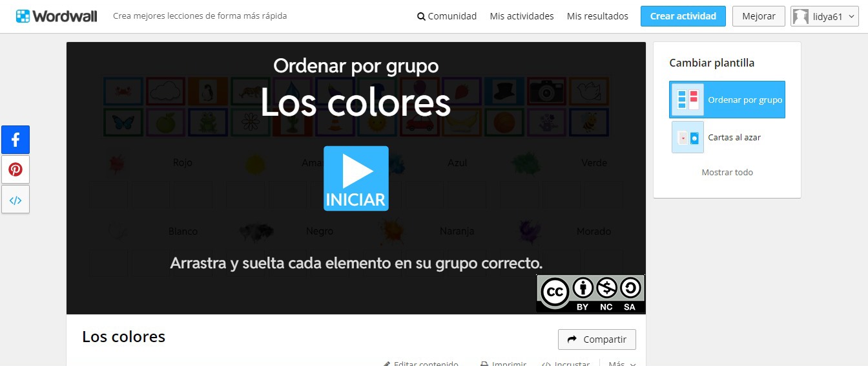Open Mis resultados page
Screen dimensions: 868x366
[597, 16]
